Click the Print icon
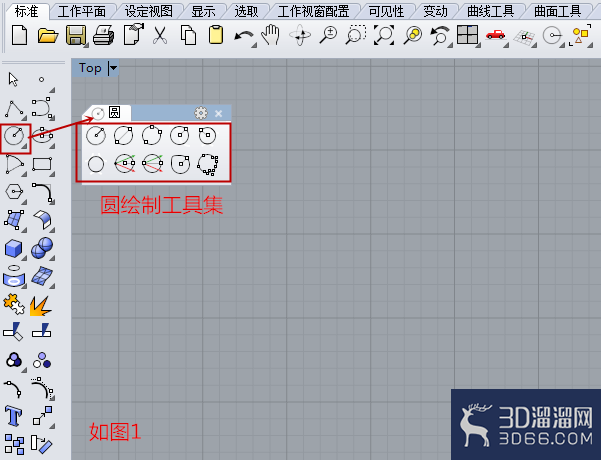601x460 pixels. point(103,35)
